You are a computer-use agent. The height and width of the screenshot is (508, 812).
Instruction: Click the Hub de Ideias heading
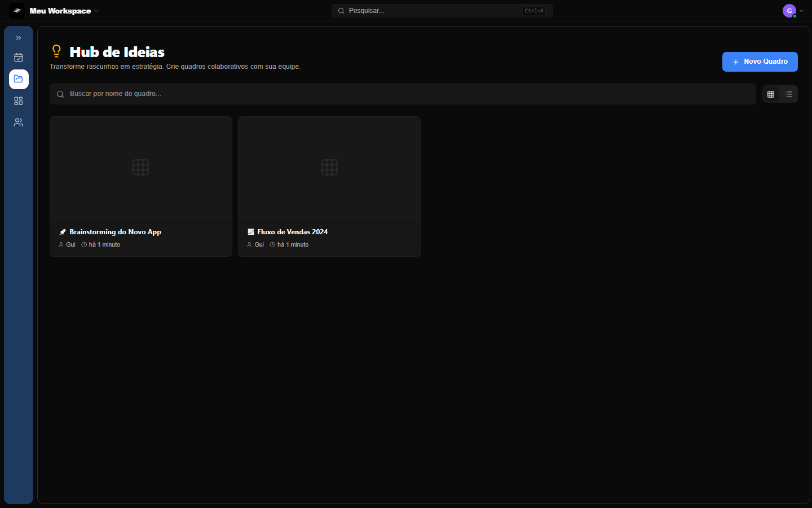coord(117,52)
